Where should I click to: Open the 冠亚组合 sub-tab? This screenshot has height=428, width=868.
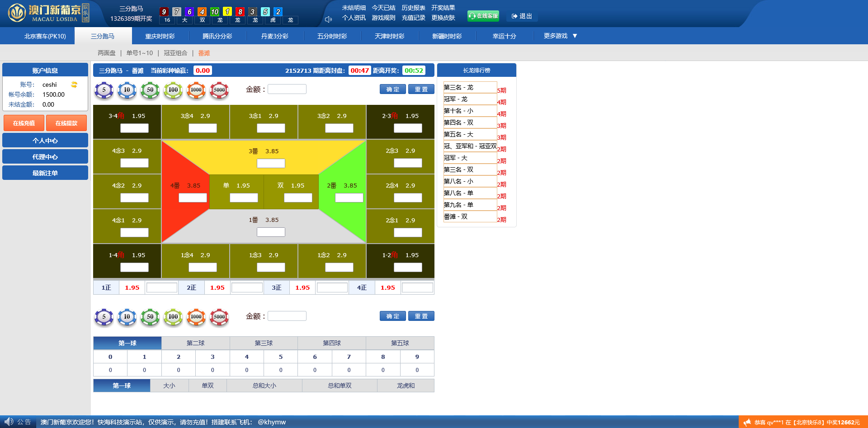click(175, 53)
